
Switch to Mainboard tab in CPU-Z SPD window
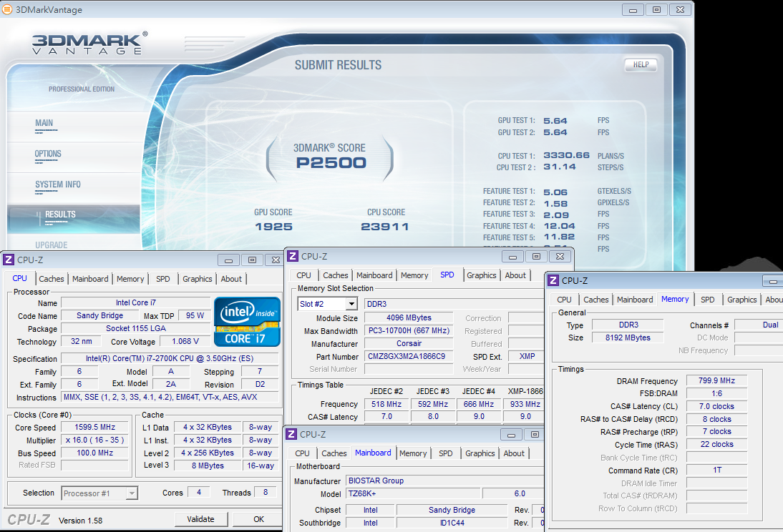(374, 275)
